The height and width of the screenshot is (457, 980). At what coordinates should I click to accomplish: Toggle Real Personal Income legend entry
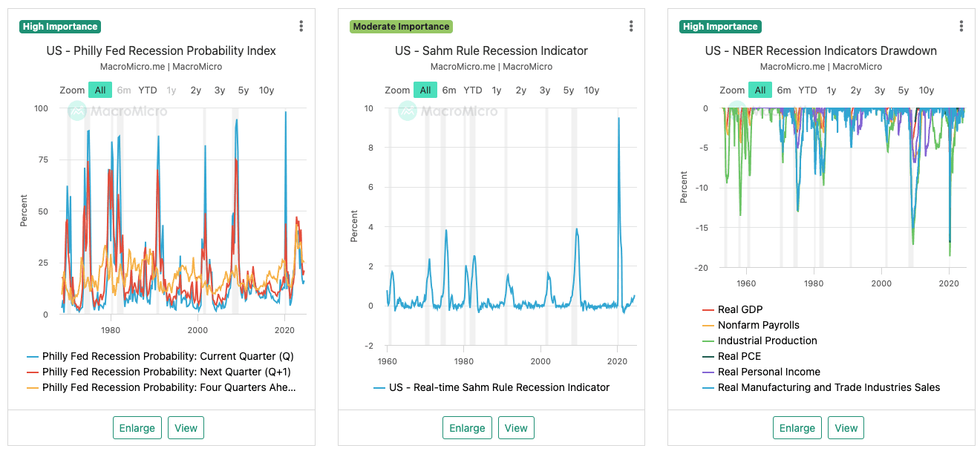click(768, 372)
